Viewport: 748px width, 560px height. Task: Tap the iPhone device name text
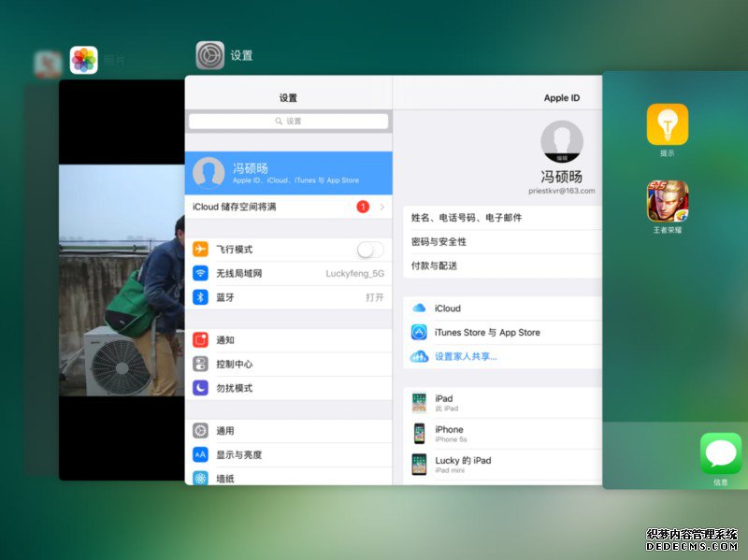pyautogui.click(x=449, y=429)
